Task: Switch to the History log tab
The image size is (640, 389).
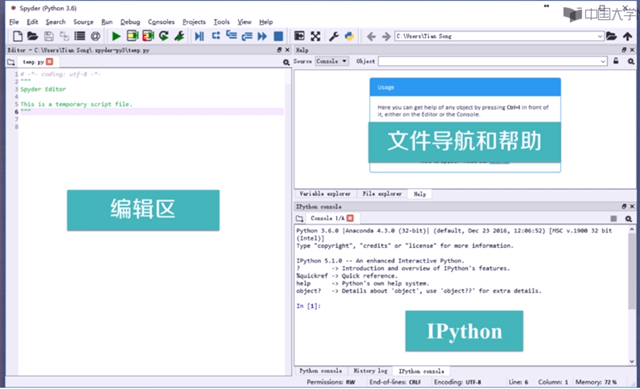Action: coord(370,371)
